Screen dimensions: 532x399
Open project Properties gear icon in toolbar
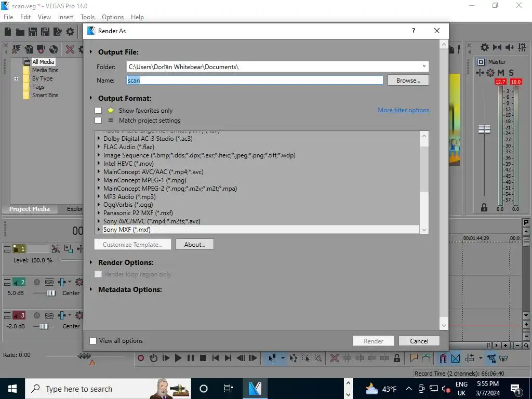(x=70, y=32)
